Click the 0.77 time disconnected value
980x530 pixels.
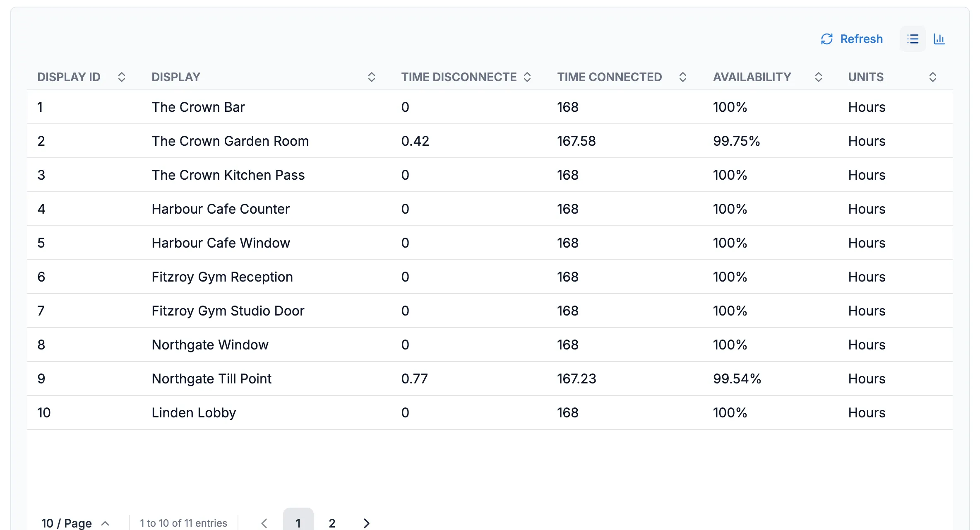click(x=414, y=379)
